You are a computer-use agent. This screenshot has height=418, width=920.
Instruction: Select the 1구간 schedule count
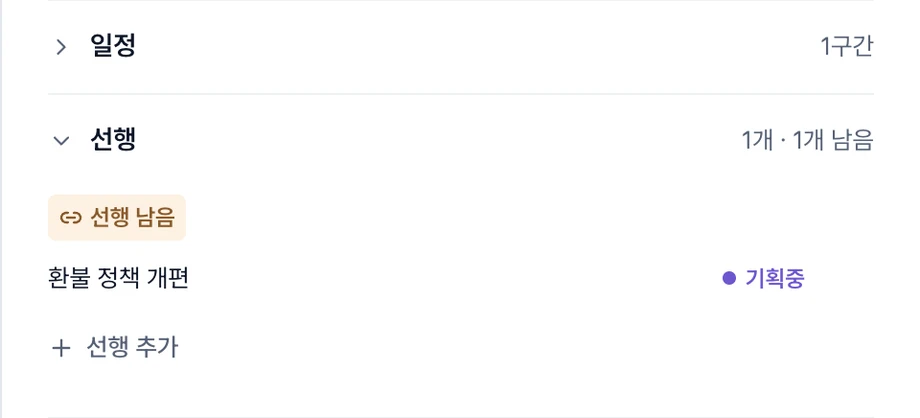click(847, 46)
